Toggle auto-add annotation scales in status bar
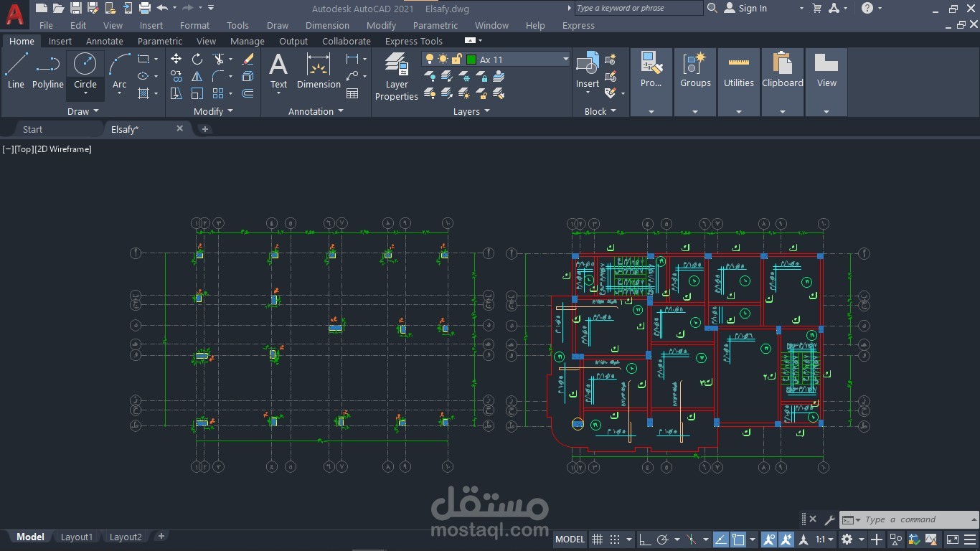 (786, 540)
